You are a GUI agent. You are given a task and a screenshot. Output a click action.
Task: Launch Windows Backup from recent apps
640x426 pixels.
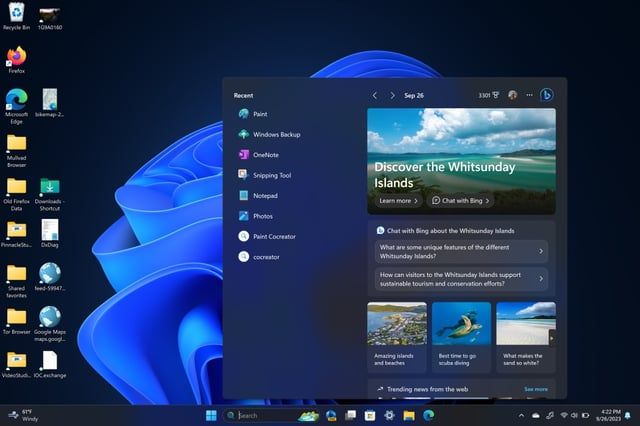pos(275,134)
